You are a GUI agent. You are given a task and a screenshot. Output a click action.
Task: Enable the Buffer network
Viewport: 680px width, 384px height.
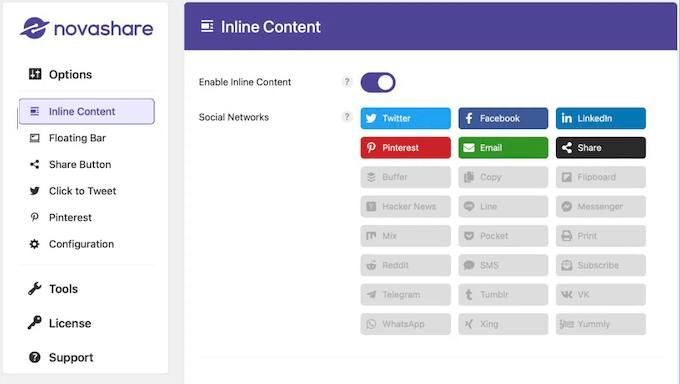click(405, 177)
